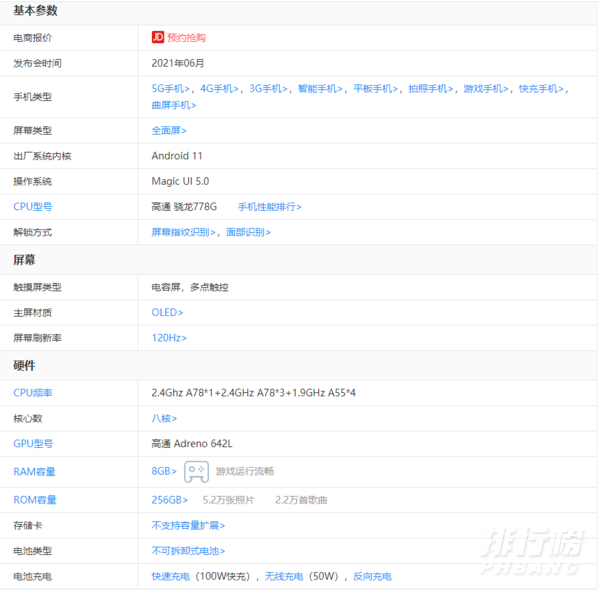Open the 8GB RAM link

coord(164,471)
